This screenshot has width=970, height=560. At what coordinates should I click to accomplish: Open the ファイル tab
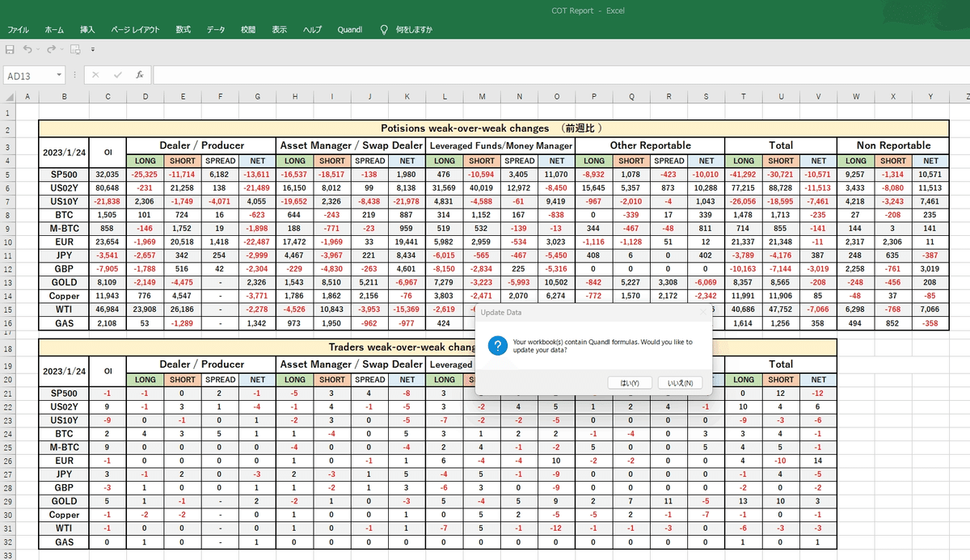(x=19, y=29)
